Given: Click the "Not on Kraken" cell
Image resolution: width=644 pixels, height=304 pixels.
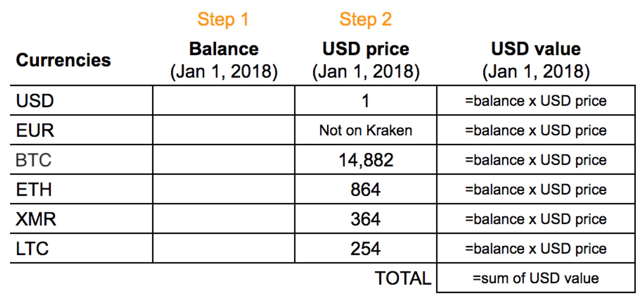Looking at the screenshot, I should (x=366, y=130).
